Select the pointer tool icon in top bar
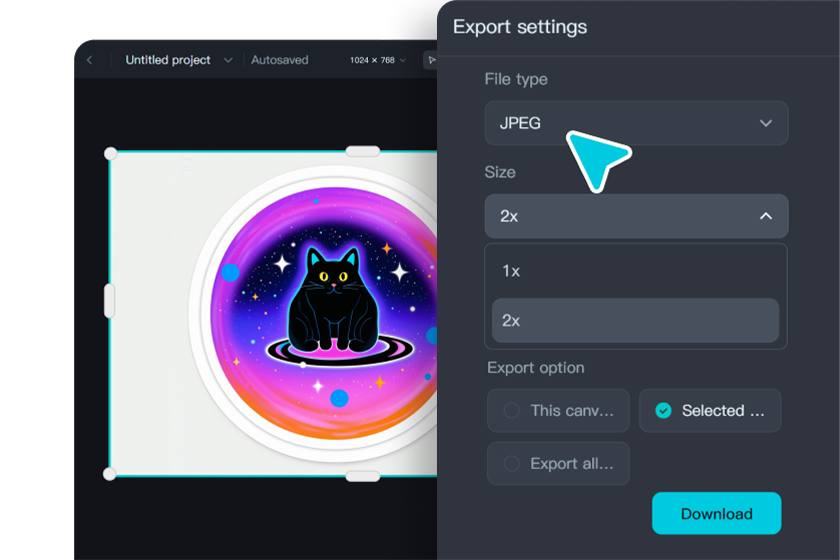The width and height of the screenshot is (840, 560). (431, 60)
